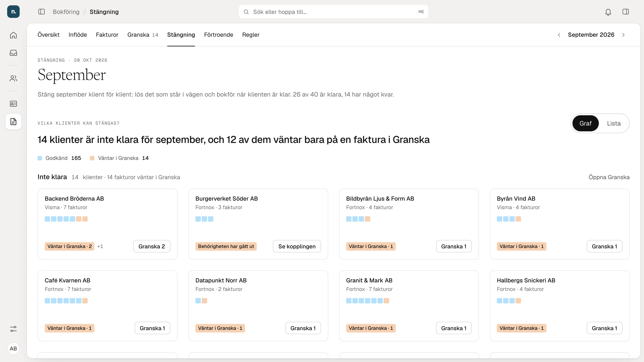Click the orange Väntar i Granska legend swatch
The image size is (644, 362).
pyautogui.click(x=92, y=158)
